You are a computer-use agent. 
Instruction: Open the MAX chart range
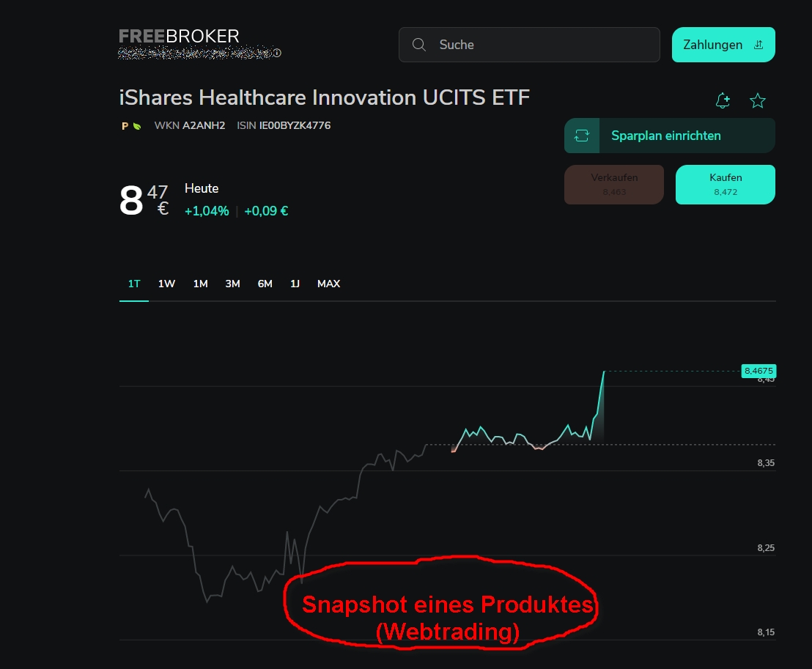tap(329, 284)
